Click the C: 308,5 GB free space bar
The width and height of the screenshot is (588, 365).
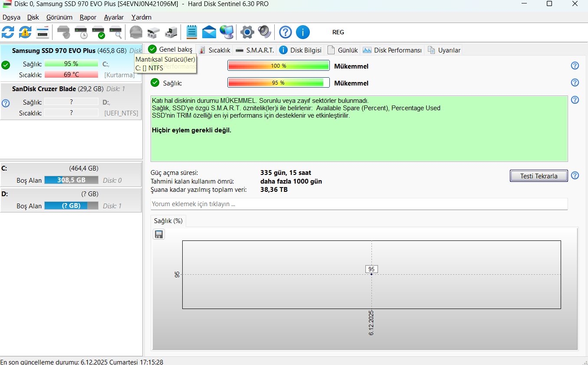point(71,180)
